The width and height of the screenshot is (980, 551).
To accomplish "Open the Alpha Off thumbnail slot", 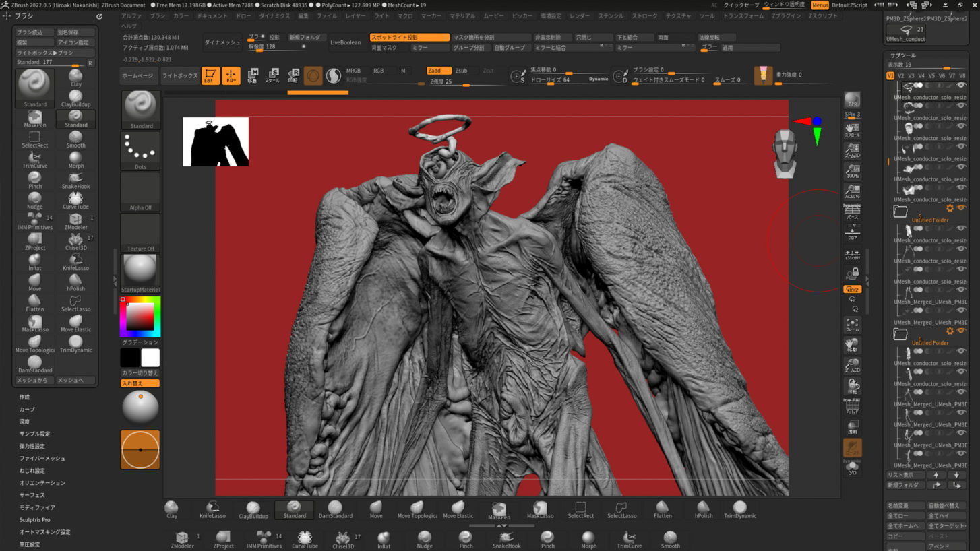I will pyautogui.click(x=140, y=192).
